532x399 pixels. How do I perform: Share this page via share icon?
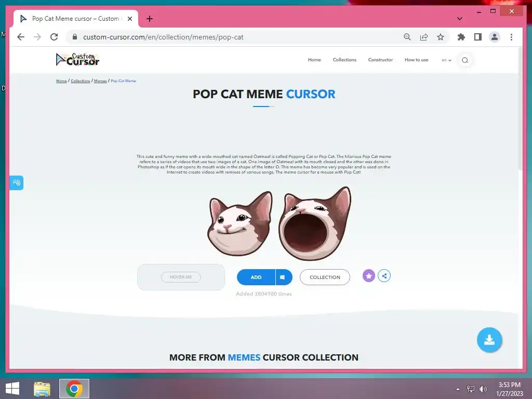tap(424, 37)
